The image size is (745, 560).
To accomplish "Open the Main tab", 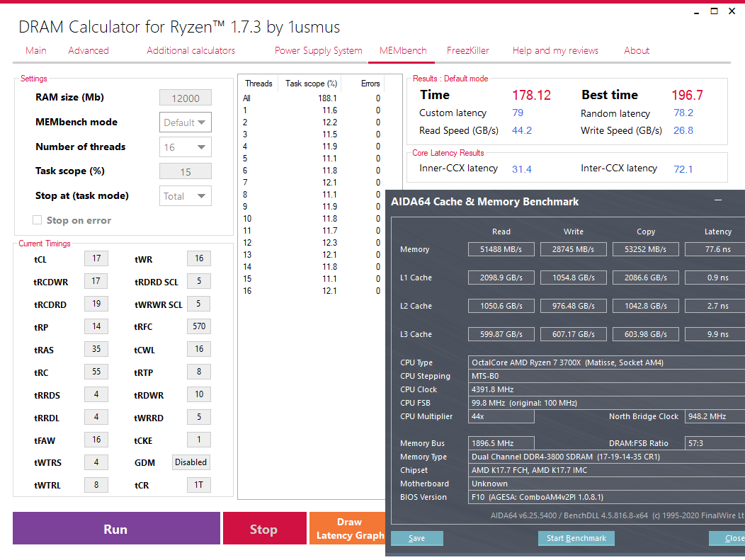I will [x=36, y=50].
